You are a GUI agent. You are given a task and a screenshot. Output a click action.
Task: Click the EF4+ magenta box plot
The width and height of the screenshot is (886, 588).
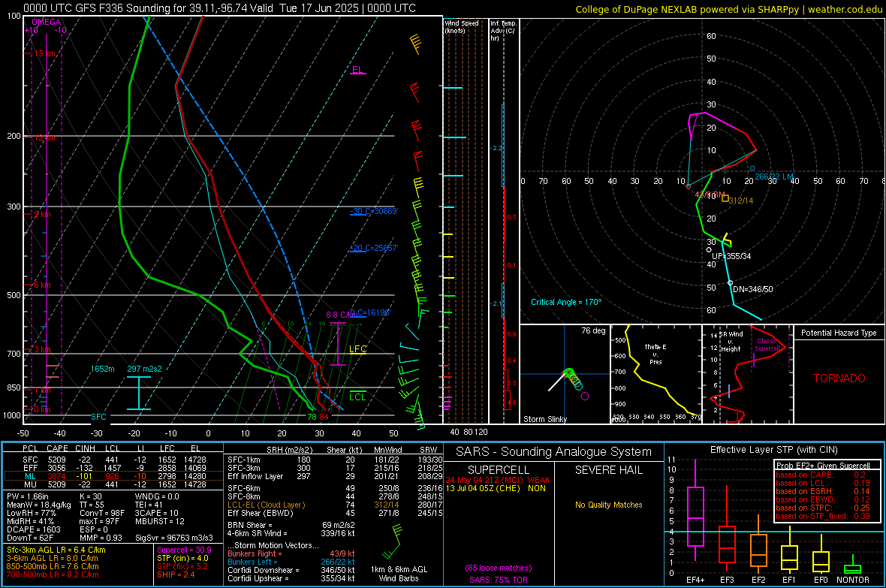[695, 516]
